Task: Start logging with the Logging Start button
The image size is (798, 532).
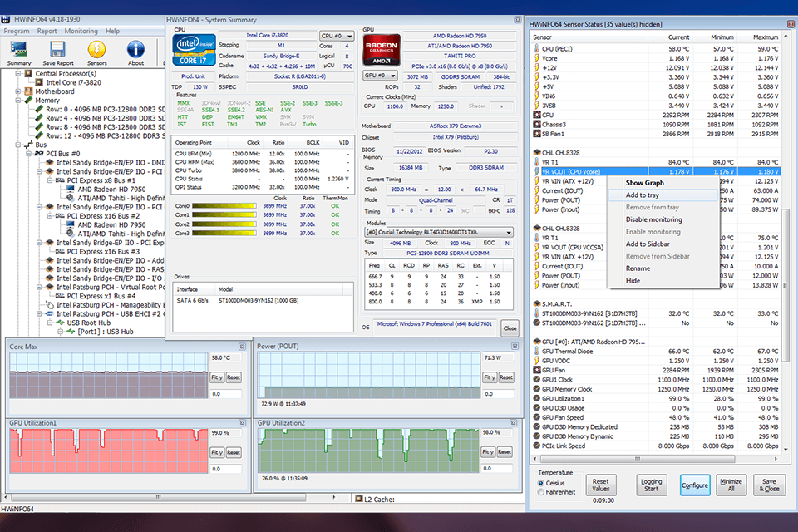Action: (651, 485)
